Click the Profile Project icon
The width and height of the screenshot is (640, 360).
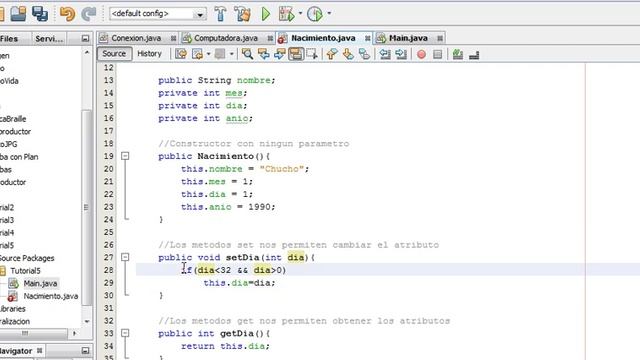315,14
